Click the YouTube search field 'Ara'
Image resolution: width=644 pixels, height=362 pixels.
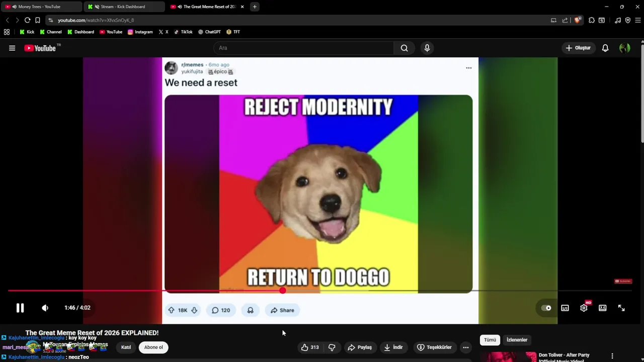304,48
